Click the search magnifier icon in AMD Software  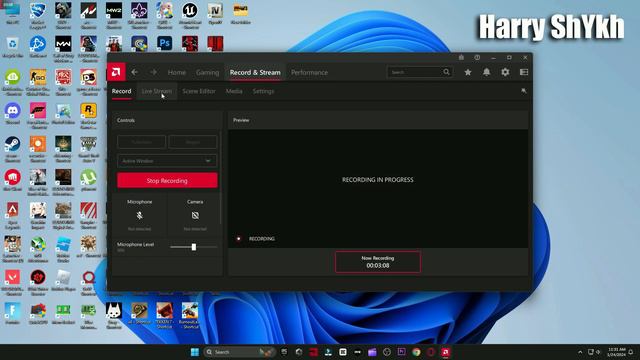[x=446, y=72]
